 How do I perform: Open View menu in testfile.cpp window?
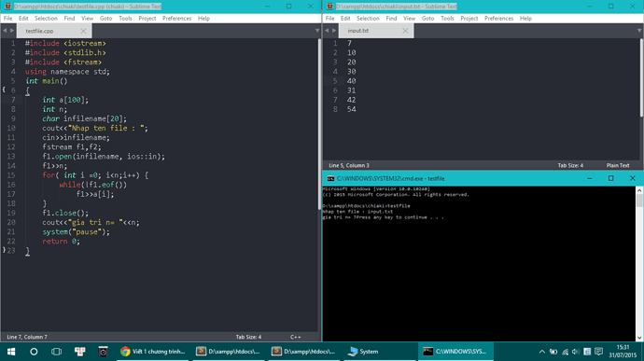click(x=87, y=19)
